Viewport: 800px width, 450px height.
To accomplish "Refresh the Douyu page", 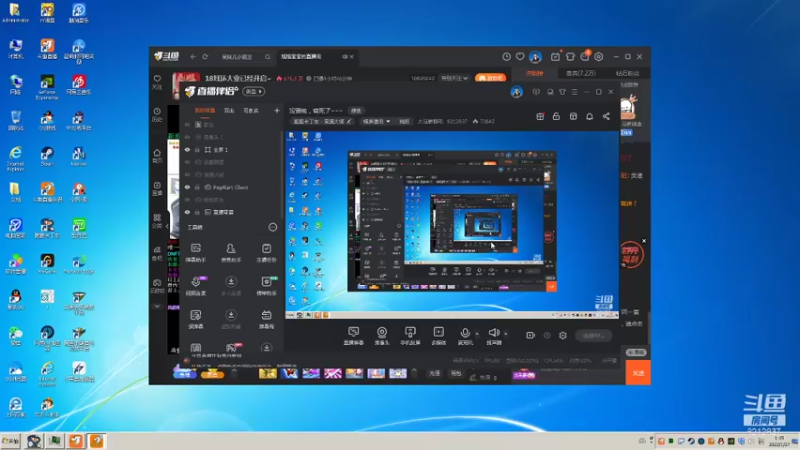I will click(x=205, y=57).
